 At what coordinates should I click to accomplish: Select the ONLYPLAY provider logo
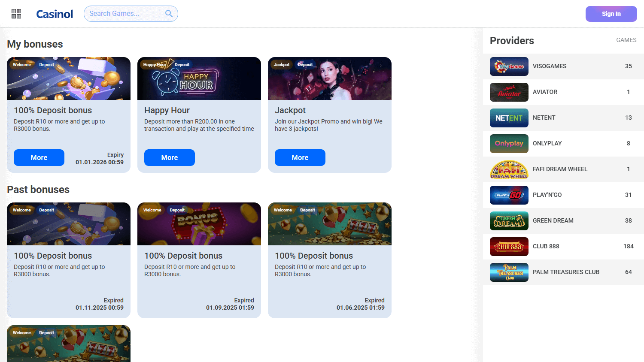pos(509,143)
